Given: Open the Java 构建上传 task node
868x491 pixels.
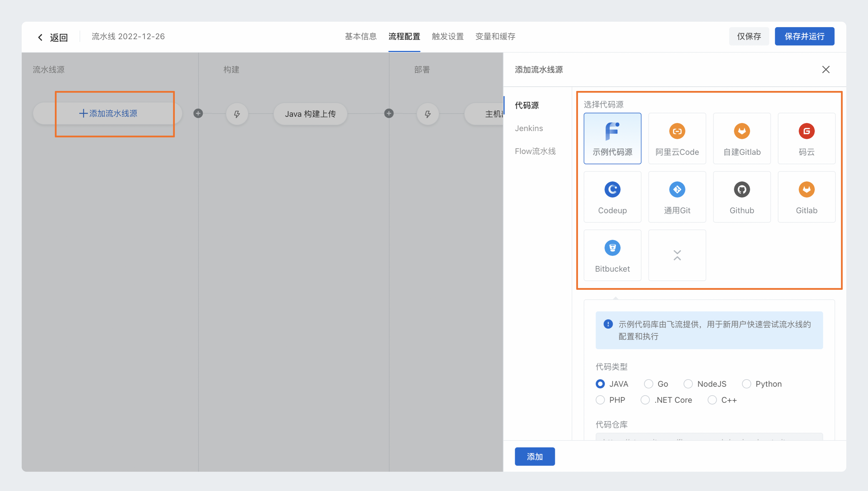Looking at the screenshot, I should tap(310, 114).
